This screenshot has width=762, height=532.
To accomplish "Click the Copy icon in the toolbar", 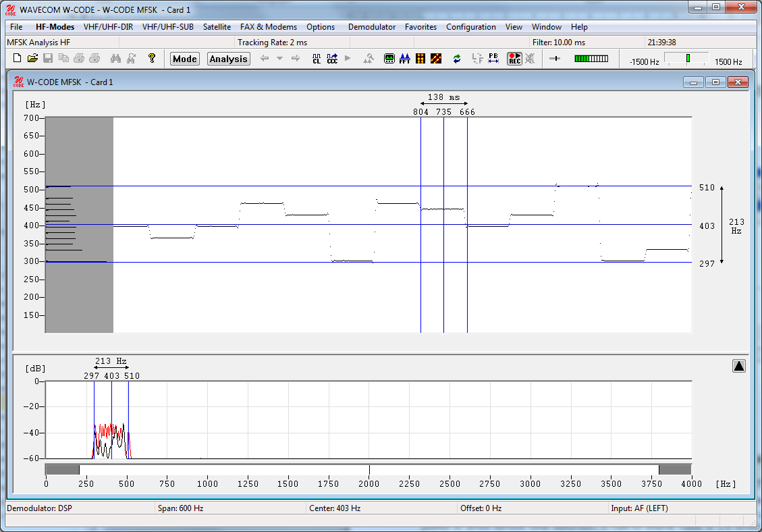I will click(63, 58).
